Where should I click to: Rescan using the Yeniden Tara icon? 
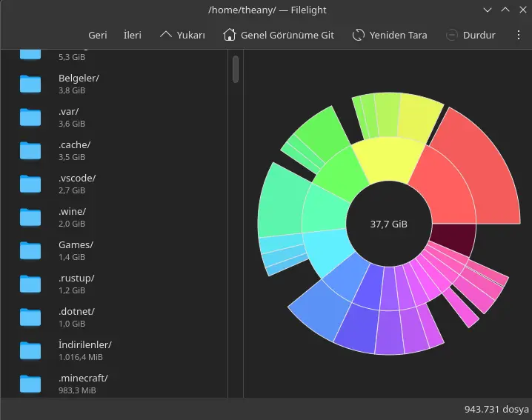[359, 35]
